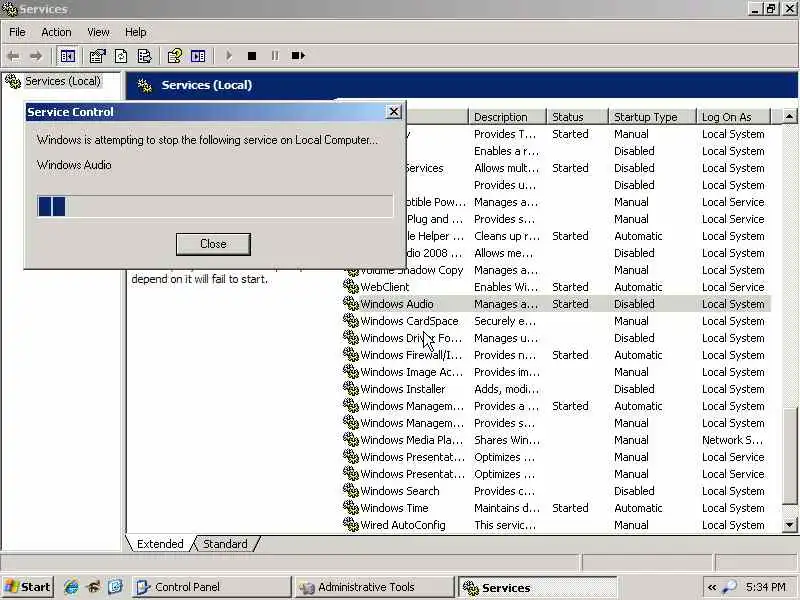Click the Forward arrow in toolbar

(36, 56)
